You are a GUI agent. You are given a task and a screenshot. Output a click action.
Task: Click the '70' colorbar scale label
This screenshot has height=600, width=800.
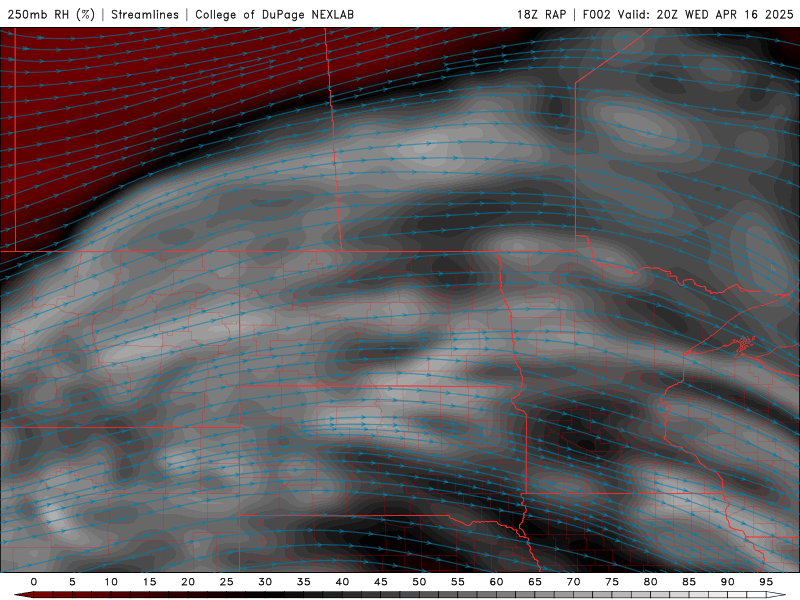click(573, 582)
